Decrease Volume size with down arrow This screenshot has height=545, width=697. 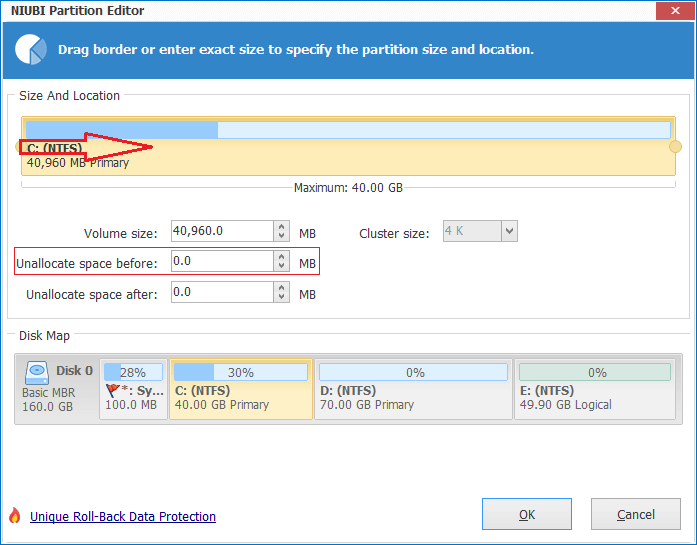pyautogui.click(x=282, y=237)
